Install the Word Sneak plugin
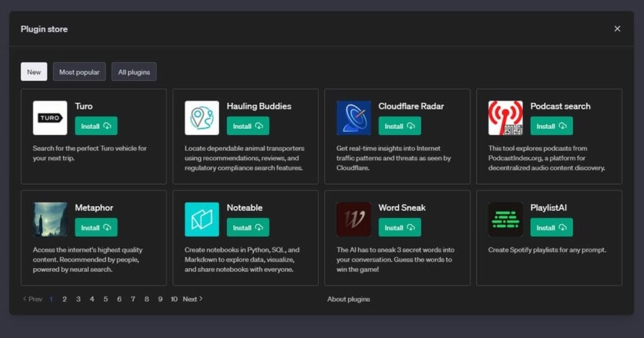Image resolution: width=644 pixels, height=338 pixels. [399, 227]
